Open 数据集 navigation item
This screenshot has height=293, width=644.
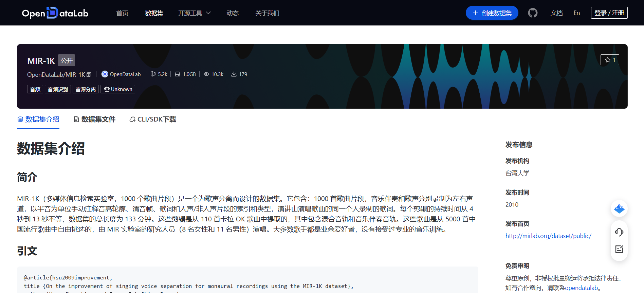click(154, 13)
